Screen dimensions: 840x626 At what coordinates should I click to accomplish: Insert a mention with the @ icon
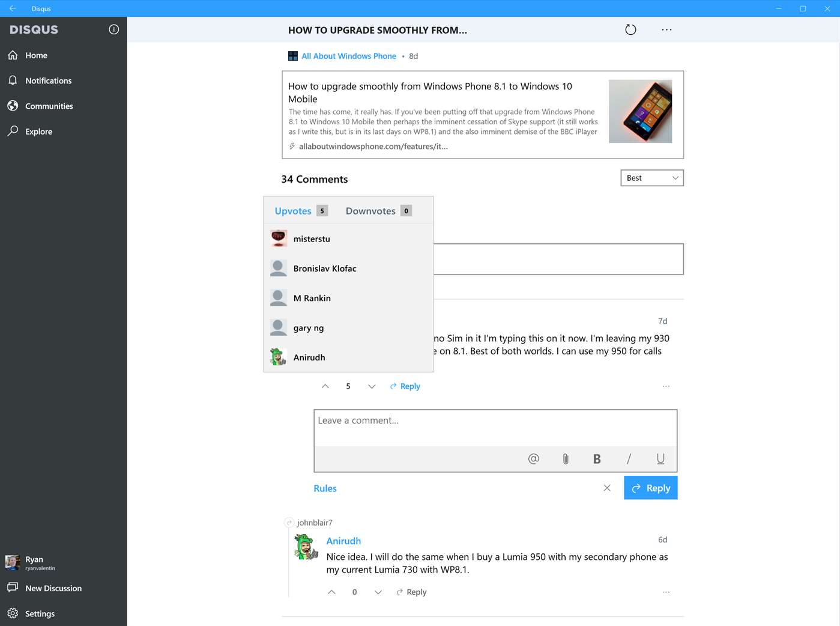(x=534, y=459)
